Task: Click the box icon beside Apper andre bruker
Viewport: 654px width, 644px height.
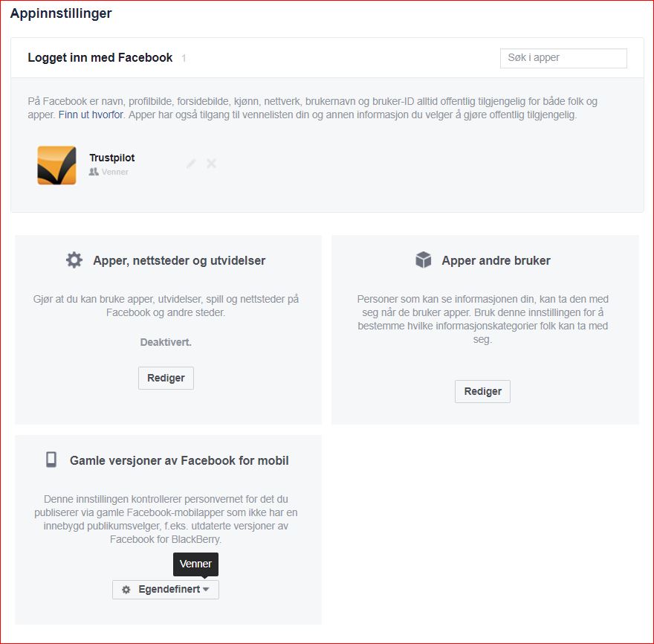Action: [x=424, y=260]
